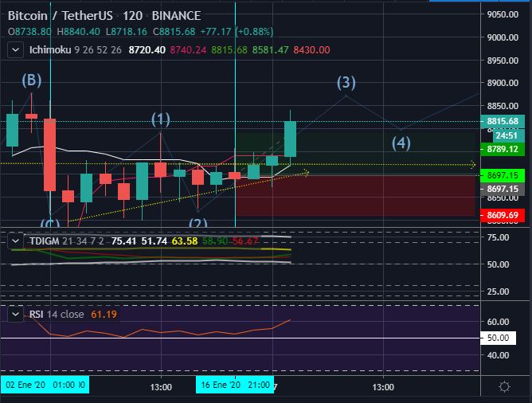
Task: Select the Ichimoku 9 26 52 26 label
Action: 76,50
